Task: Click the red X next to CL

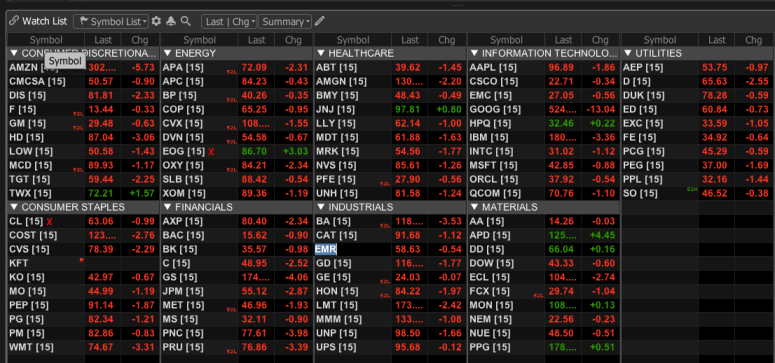Action: click(49, 222)
